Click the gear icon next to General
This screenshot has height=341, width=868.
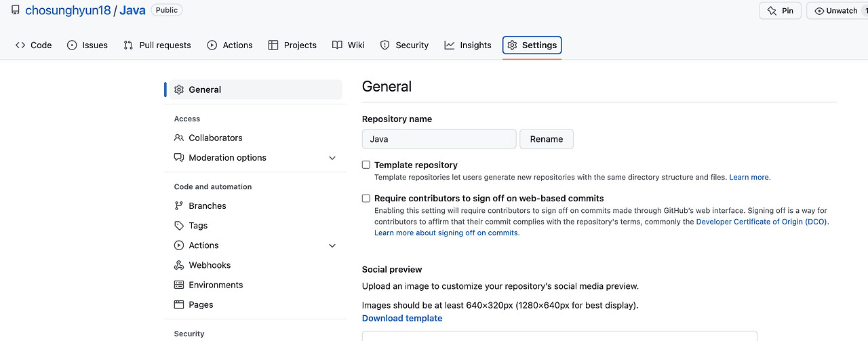179,89
